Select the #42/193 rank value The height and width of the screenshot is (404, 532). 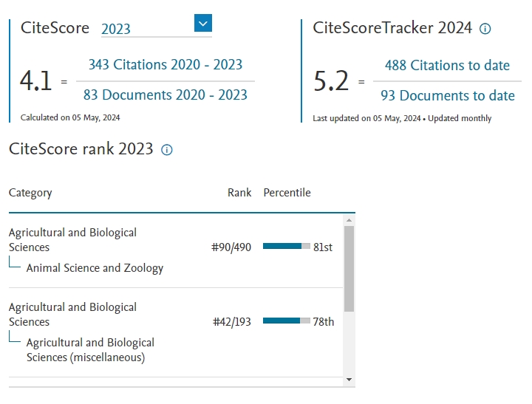pos(232,321)
